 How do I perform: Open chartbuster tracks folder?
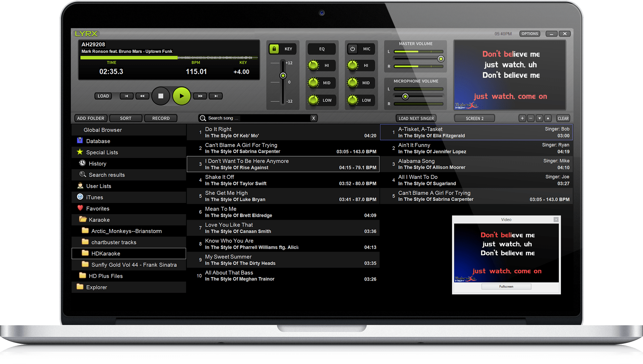coord(129,242)
